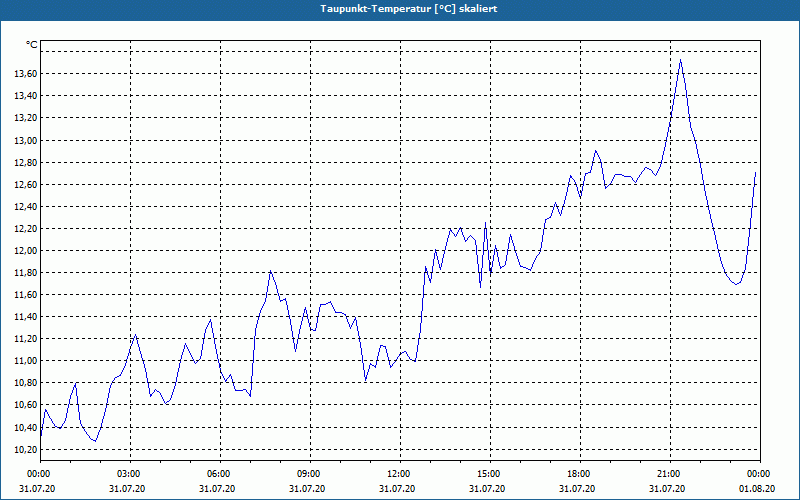Select the 31.07.20 date under 06:00
Screen dimensions: 800x500
(217, 489)
